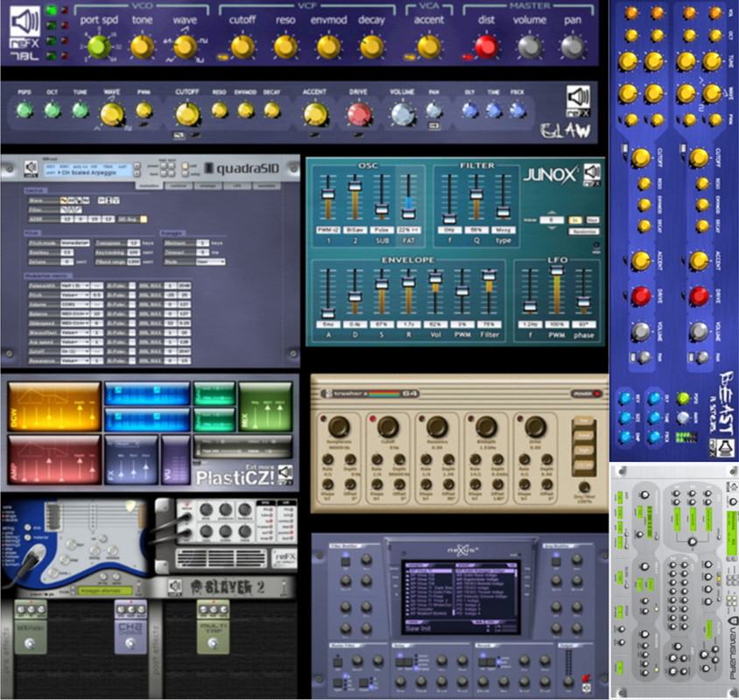Click the guitar pick icon on Slayer 2 guitar
739x700 pixels.
pyautogui.click(x=130, y=507)
